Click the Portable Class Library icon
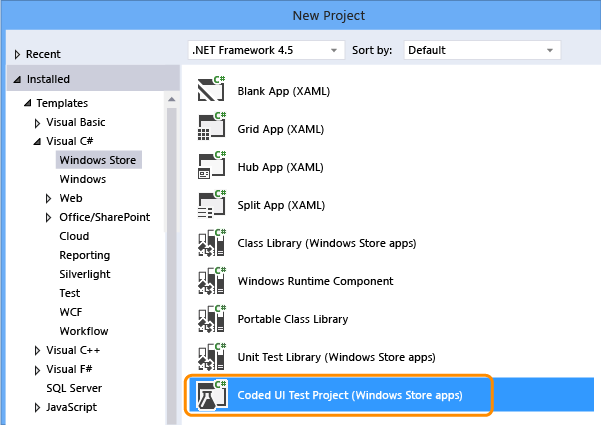The height and width of the screenshot is (425, 601). coord(212,318)
